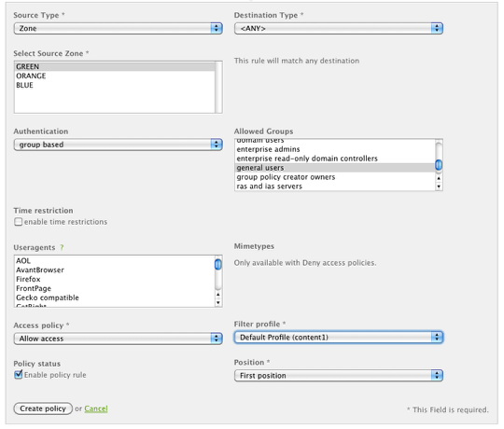
Task: Click the Useragents list scroll up arrow
Action: pyautogui.click(x=218, y=295)
